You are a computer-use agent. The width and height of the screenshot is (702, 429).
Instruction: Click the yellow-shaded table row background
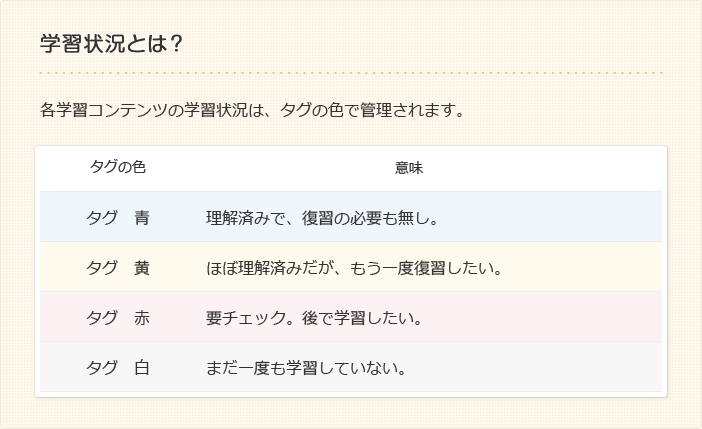coord(351,267)
